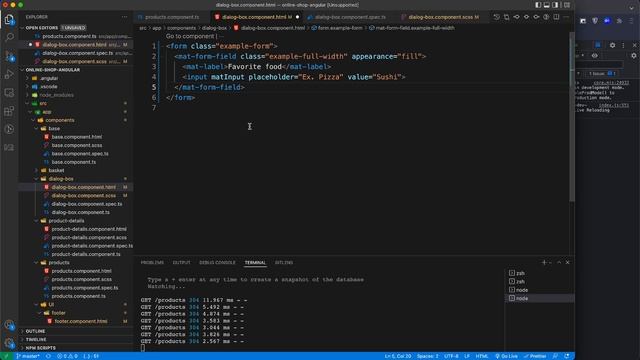Viewport: 640px width, 360px height.
Task: Open editor more actions ellipsis
Action: (566, 17)
